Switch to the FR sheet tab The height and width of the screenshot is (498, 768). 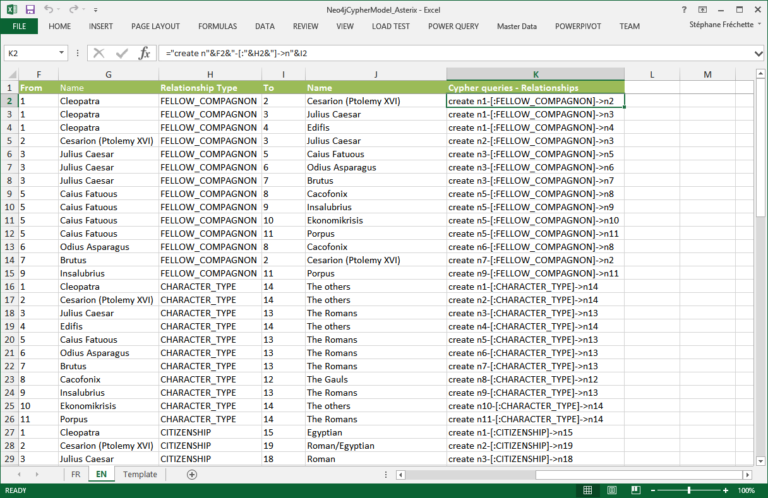click(x=75, y=474)
